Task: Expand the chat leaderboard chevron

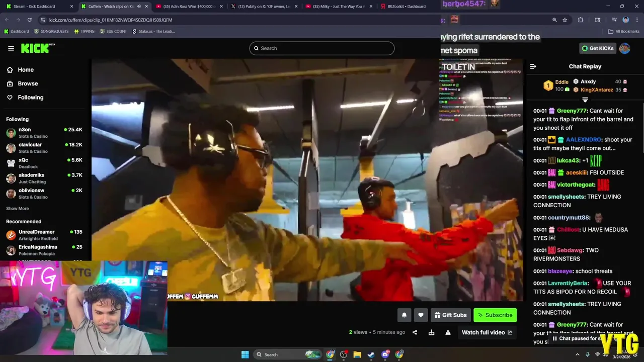Action: (x=585, y=100)
